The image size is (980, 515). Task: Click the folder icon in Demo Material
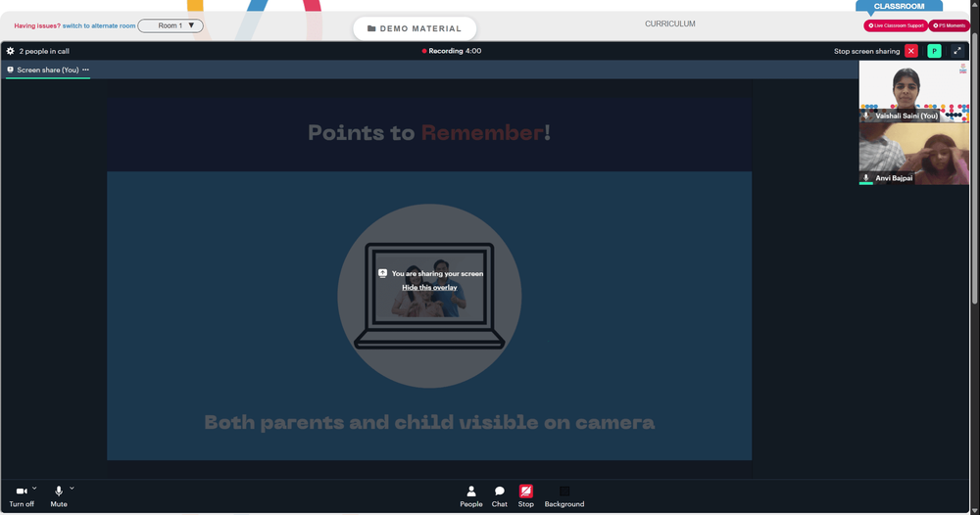tap(371, 28)
